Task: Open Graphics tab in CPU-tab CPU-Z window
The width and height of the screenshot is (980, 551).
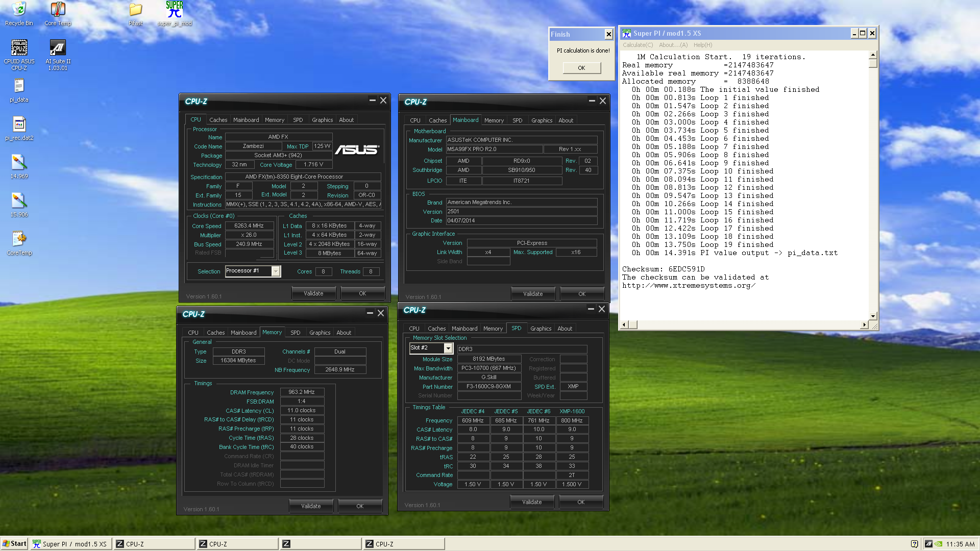Action: point(322,120)
